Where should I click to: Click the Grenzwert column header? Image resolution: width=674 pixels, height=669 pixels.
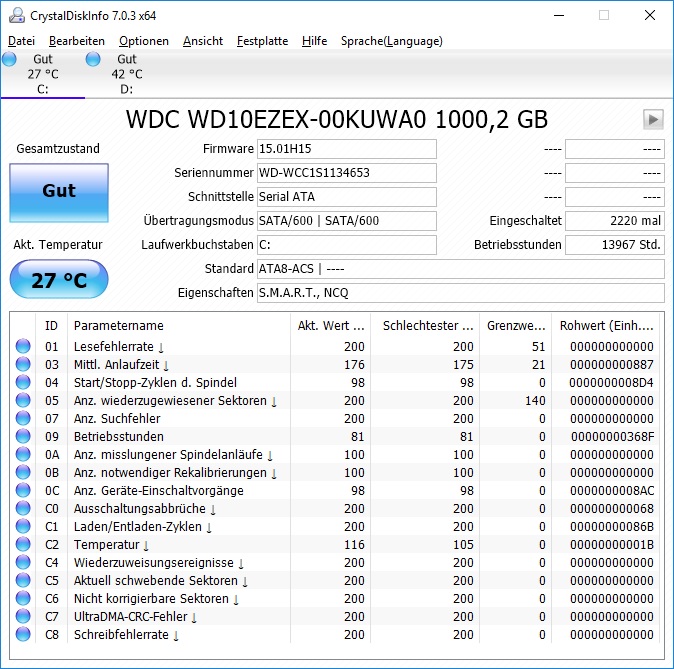pos(516,325)
